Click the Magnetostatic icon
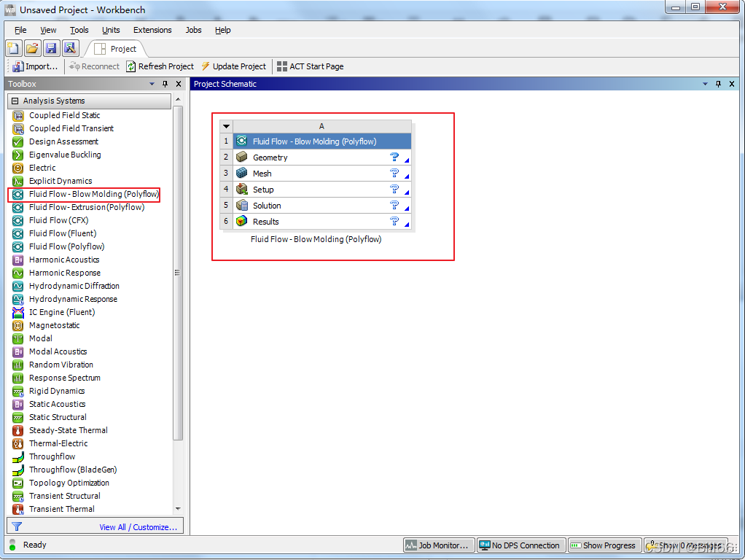Viewport: 745px width, 560px height. [17, 326]
